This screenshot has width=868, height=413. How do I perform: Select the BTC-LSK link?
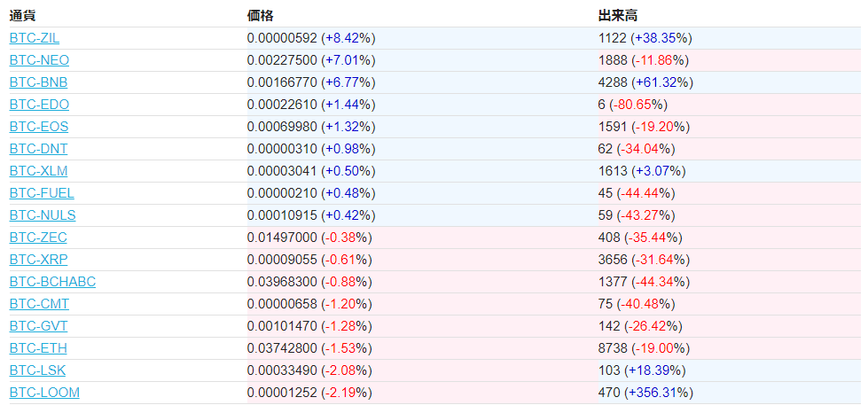coord(37,370)
